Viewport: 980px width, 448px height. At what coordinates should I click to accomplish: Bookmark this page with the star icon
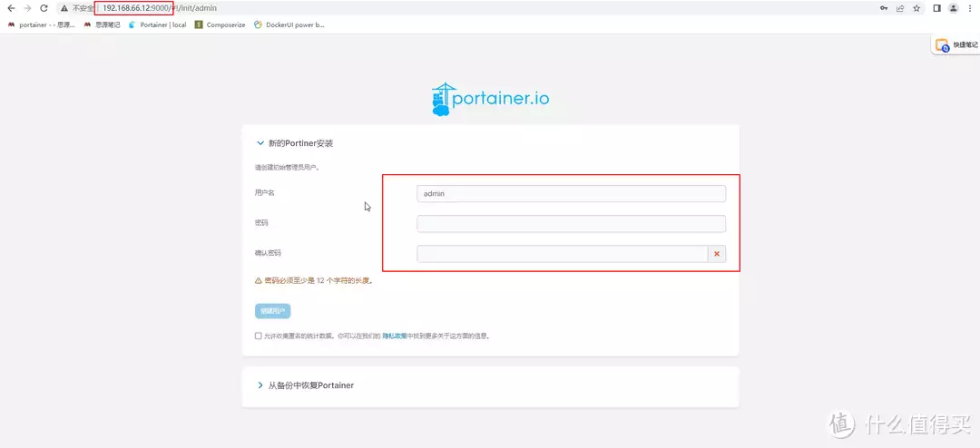click(x=916, y=9)
